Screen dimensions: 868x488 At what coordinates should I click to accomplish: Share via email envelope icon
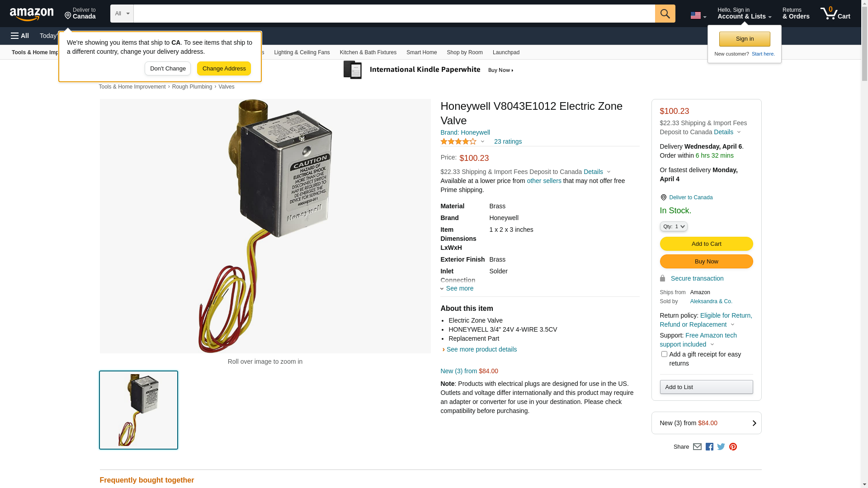pos(697,447)
